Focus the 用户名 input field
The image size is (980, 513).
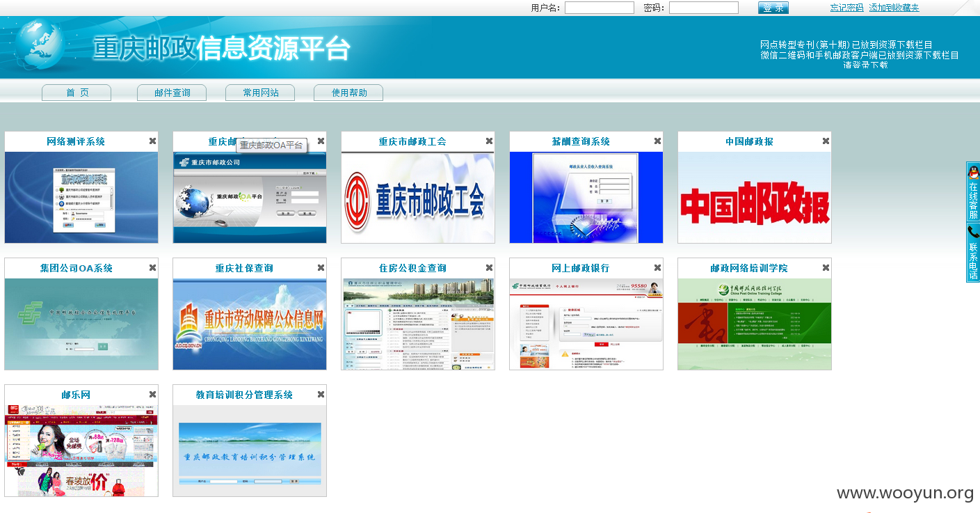(x=600, y=8)
